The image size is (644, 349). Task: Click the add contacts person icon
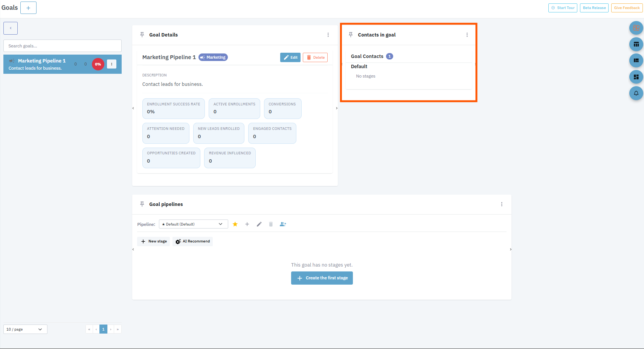tap(283, 224)
